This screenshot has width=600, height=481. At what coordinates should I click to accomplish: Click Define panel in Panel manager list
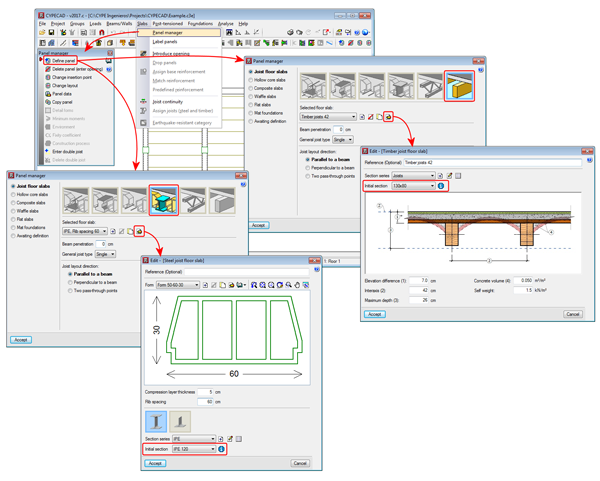coord(64,60)
